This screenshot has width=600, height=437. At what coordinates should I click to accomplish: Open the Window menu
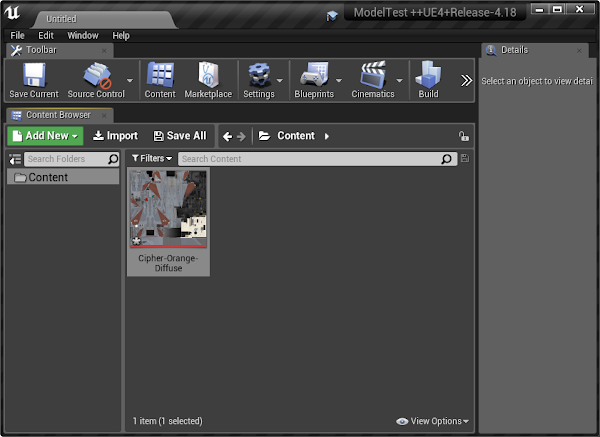point(83,36)
